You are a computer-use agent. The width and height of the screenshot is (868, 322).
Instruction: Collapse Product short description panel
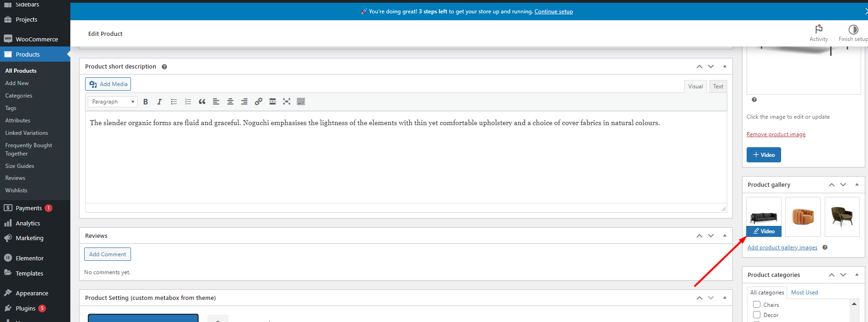(725, 67)
